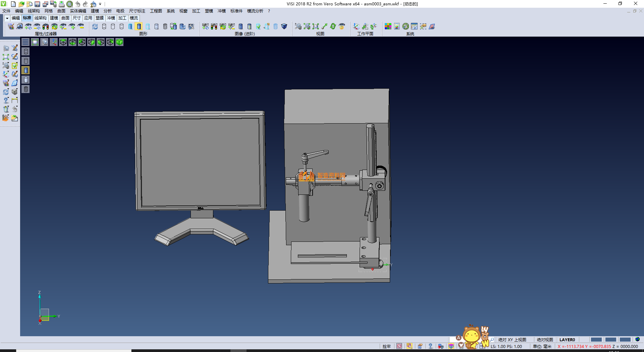Expand the quick access toolbar dropdown arrow
Screen dimensions: 644x352
pyautogui.click(x=100, y=4)
